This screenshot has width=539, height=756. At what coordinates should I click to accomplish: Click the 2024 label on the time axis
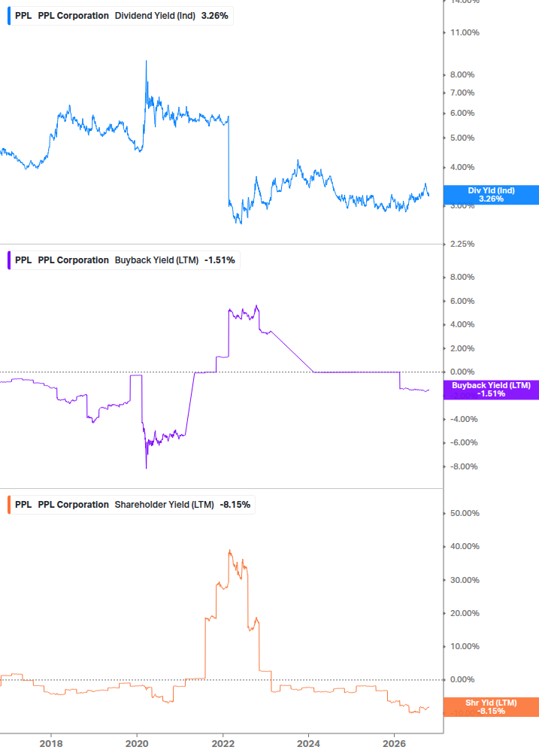coord(308,744)
